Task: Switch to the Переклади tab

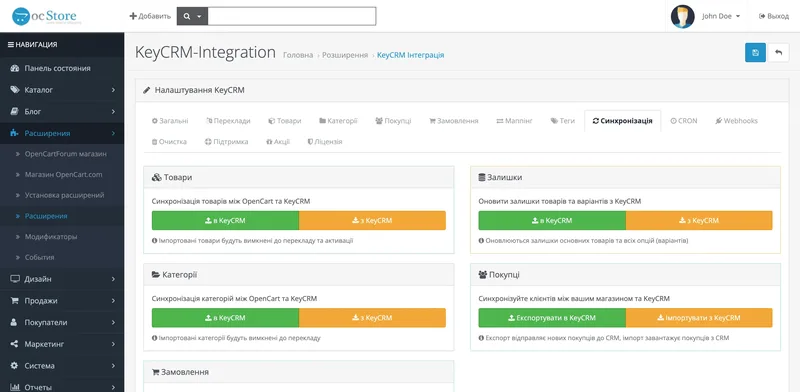Action: pos(228,121)
